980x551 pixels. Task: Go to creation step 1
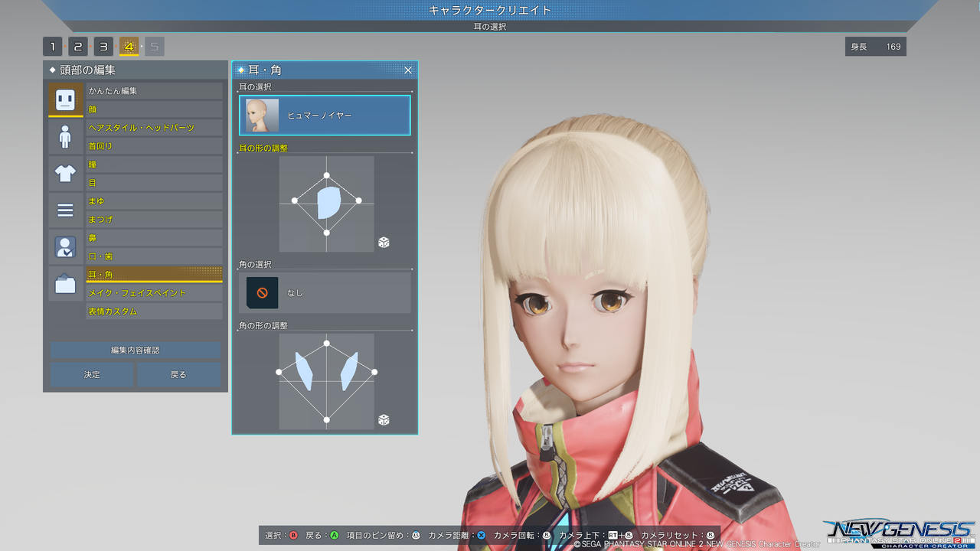point(53,47)
